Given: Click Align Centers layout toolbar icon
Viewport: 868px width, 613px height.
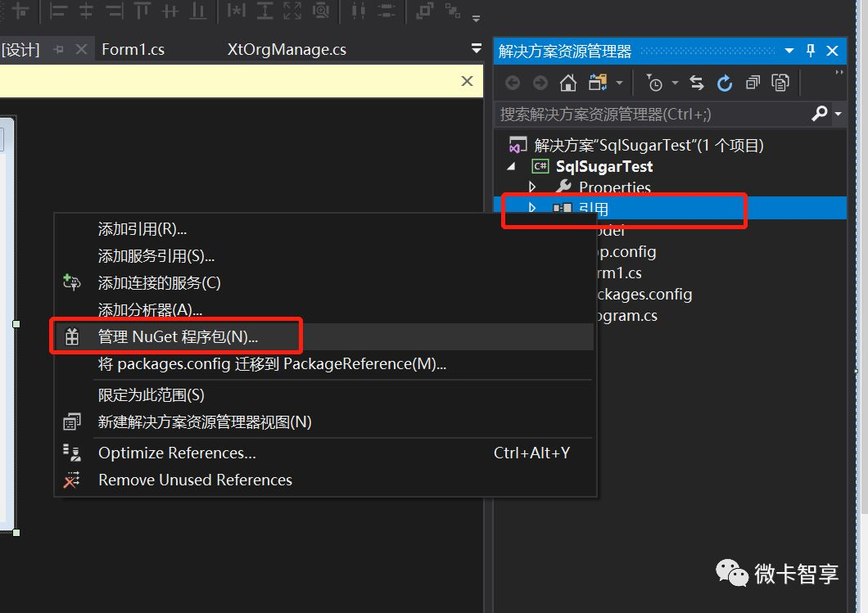Looking at the screenshot, I should point(86,11).
